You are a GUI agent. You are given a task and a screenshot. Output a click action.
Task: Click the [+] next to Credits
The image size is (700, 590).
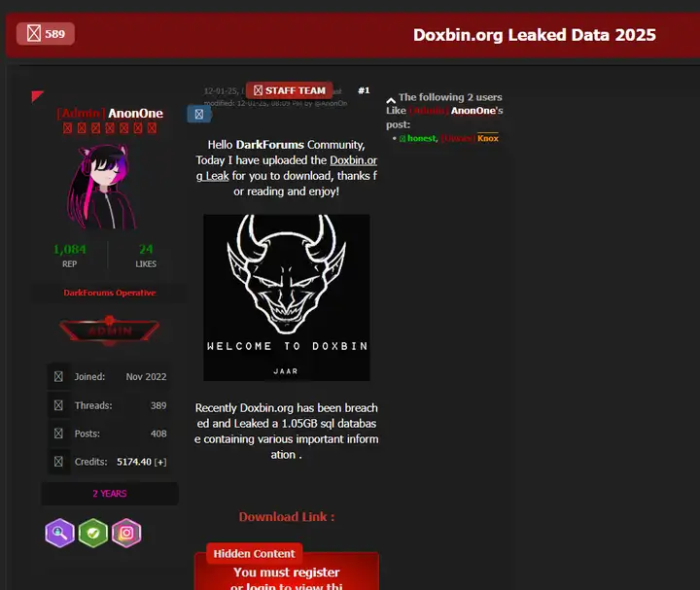[160, 462]
